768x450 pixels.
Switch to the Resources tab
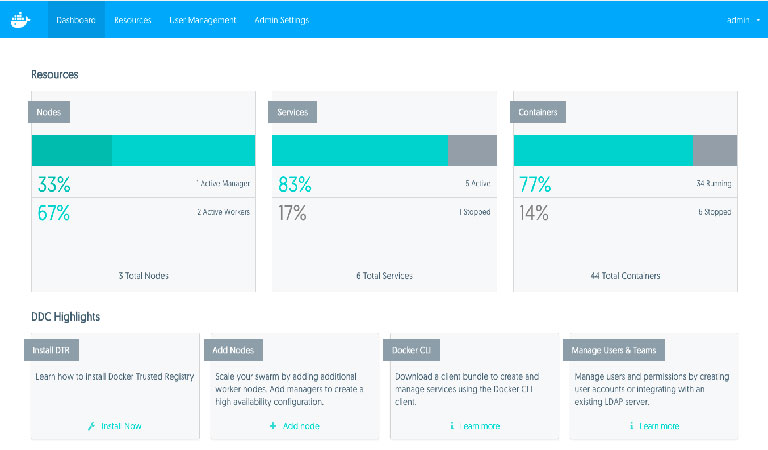pyautogui.click(x=133, y=20)
